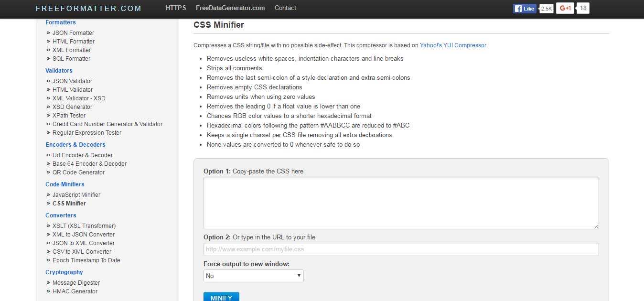Screen dimensions: 644x301
Task: Click the FREEFORMATTER.COM site logo
Action: [88, 9]
